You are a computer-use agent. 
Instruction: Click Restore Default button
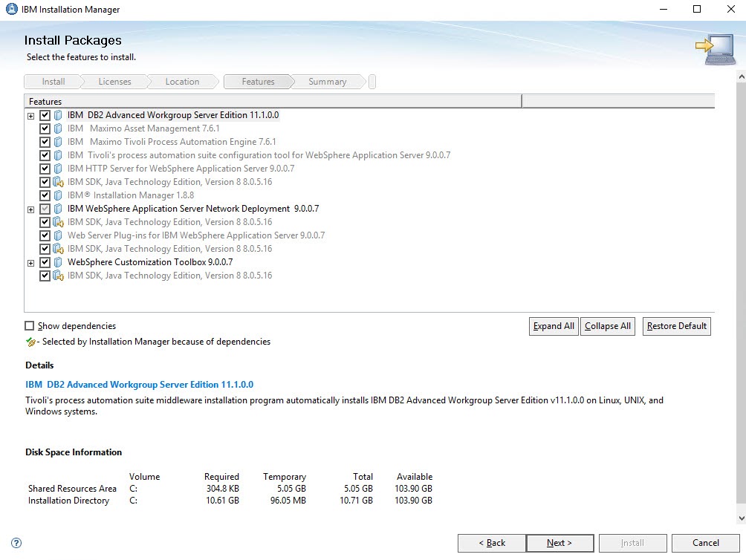click(x=677, y=326)
